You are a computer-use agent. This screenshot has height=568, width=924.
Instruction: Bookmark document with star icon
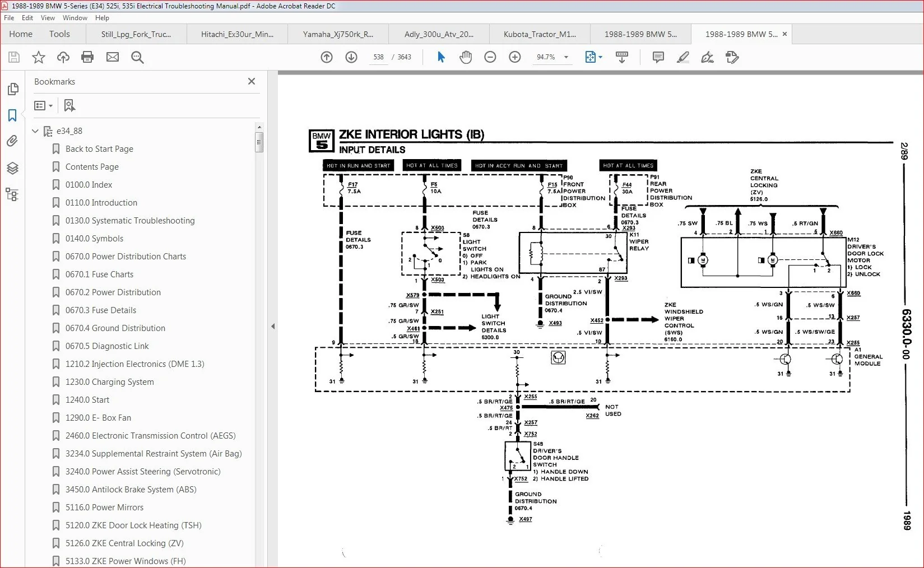point(39,57)
